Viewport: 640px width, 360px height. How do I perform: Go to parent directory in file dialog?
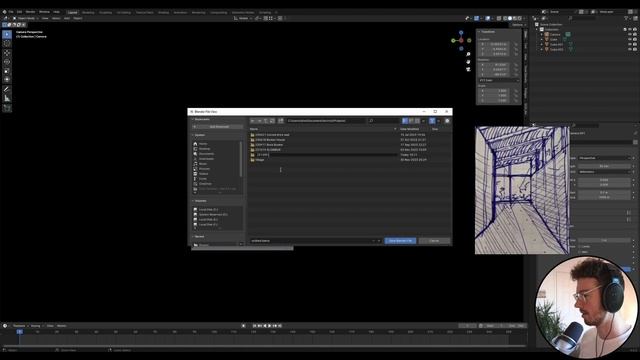266,121
